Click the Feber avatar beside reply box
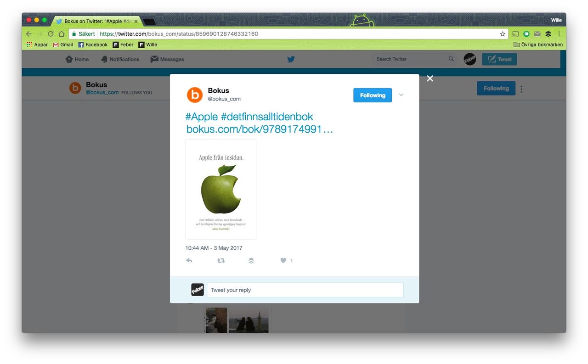Viewport: 588px width, 364px height. point(198,290)
